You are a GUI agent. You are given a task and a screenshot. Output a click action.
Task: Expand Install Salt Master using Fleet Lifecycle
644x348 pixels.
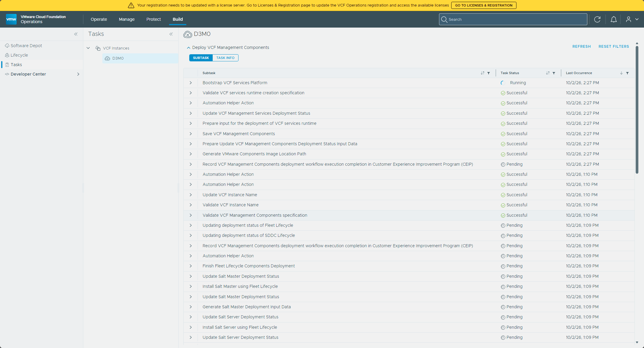(x=191, y=286)
